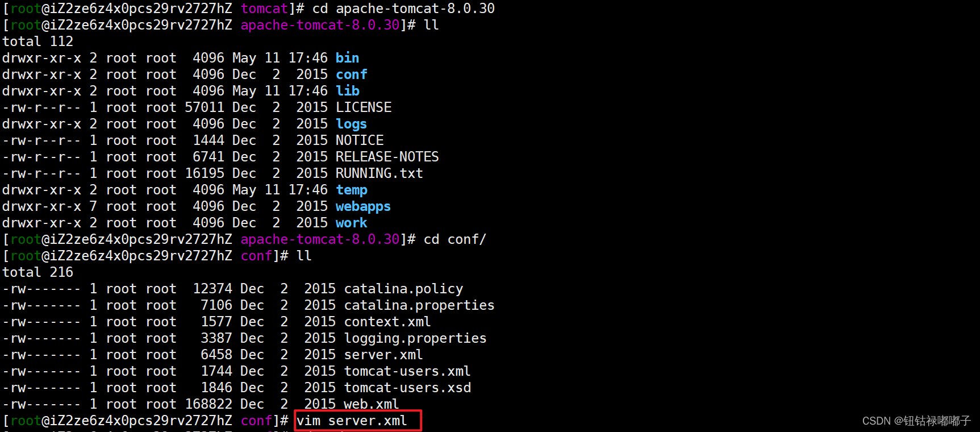Click the file size 3387 of logging.properties
The image size is (980, 432).
216,338
